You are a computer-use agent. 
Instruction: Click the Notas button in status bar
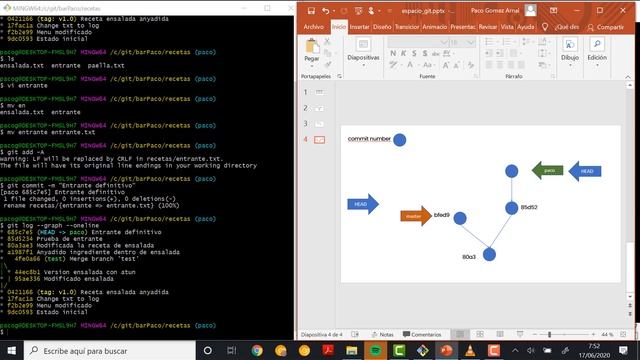click(382, 335)
